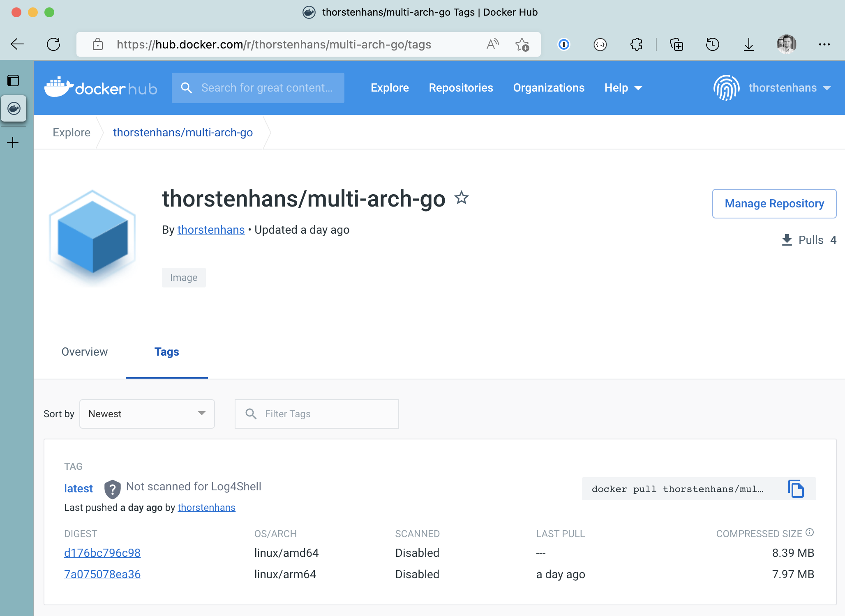Switch to the Overview tab
Screen dimensions: 845x616
coord(85,352)
